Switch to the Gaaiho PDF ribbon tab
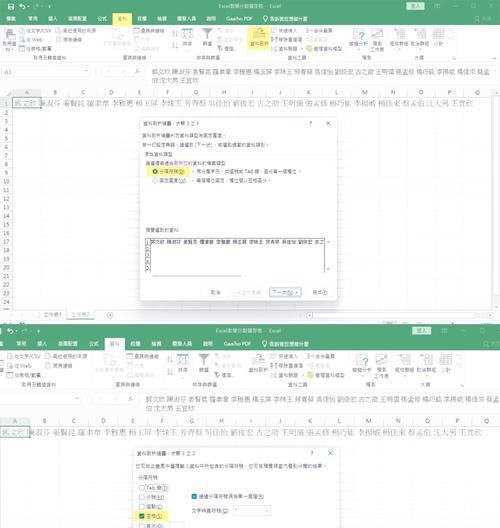This screenshot has height=528, width=500. [x=239, y=19]
